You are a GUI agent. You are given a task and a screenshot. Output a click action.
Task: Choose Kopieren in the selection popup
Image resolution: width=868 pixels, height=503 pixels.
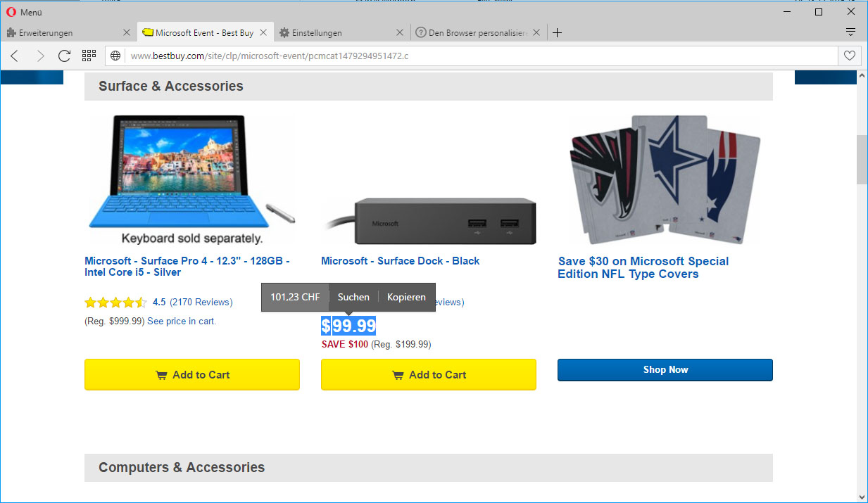tap(406, 297)
